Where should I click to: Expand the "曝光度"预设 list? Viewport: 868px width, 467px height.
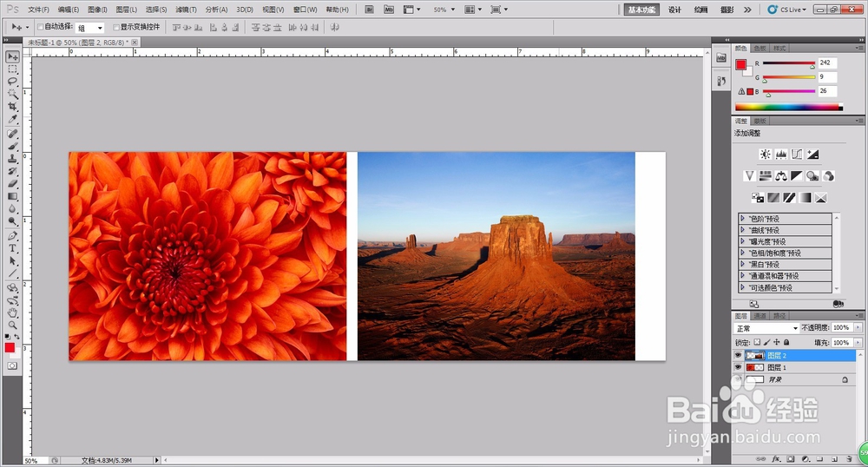742,241
